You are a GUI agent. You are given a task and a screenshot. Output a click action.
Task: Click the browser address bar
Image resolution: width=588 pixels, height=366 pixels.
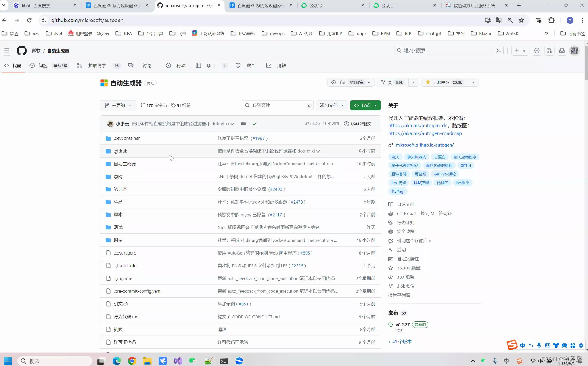coord(262,20)
